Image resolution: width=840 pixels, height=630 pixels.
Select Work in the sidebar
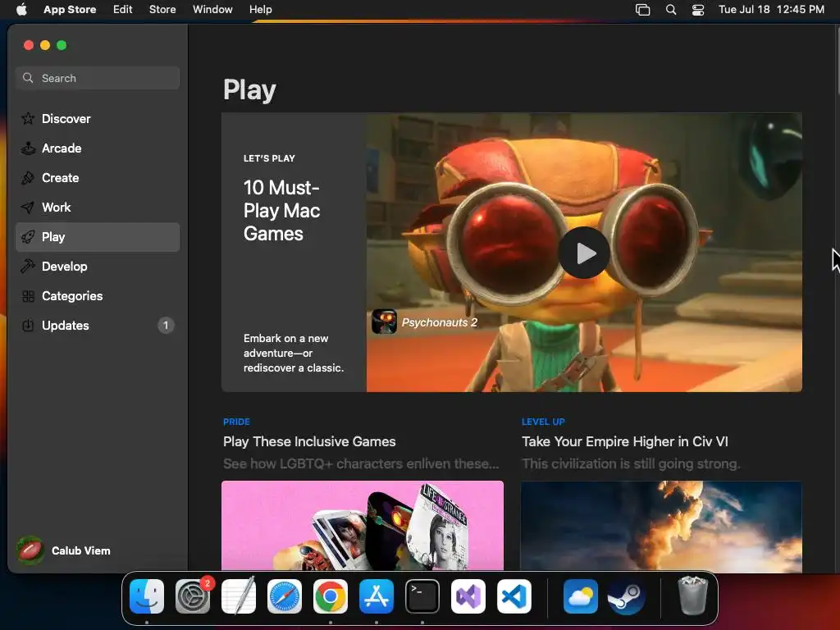click(x=98, y=207)
